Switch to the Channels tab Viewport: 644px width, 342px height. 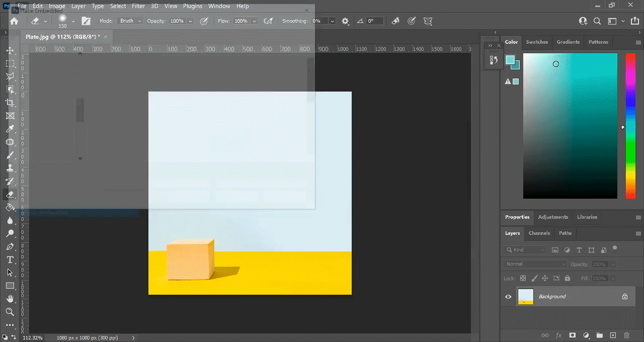[539, 233]
